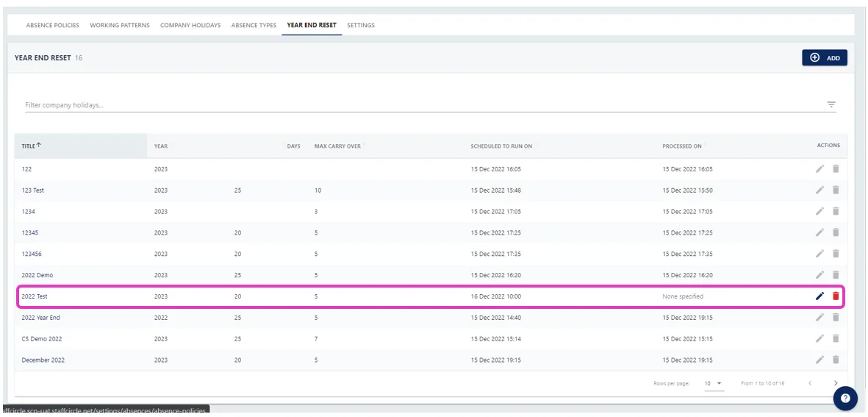The height and width of the screenshot is (417, 868).
Task: Sort by the Year column header
Action: coord(160,146)
